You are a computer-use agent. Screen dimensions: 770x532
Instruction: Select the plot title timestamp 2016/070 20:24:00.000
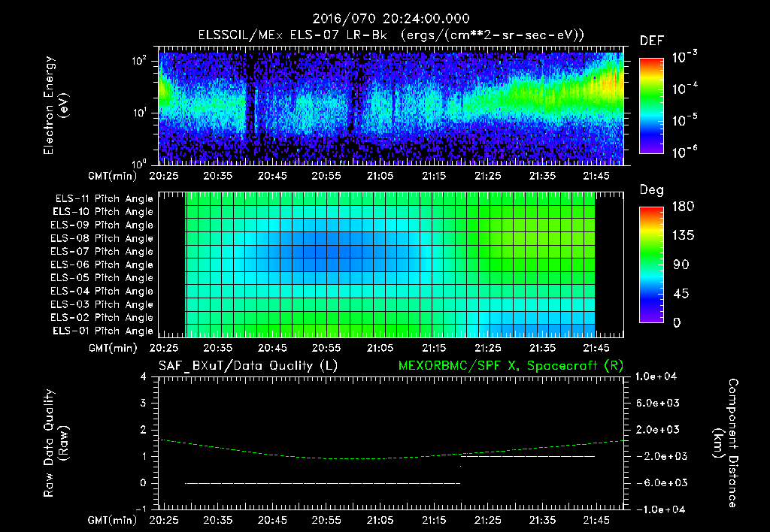tap(391, 19)
